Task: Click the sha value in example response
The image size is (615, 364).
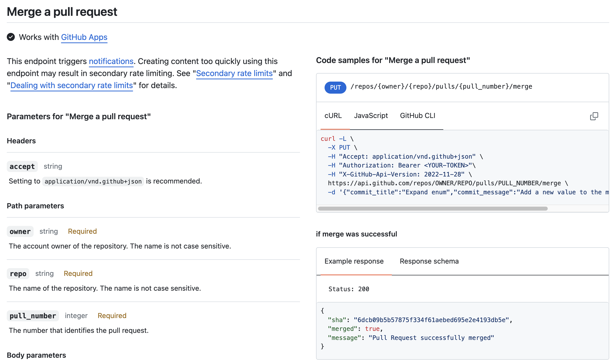Action: pyautogui.click(x=431, y=320)
